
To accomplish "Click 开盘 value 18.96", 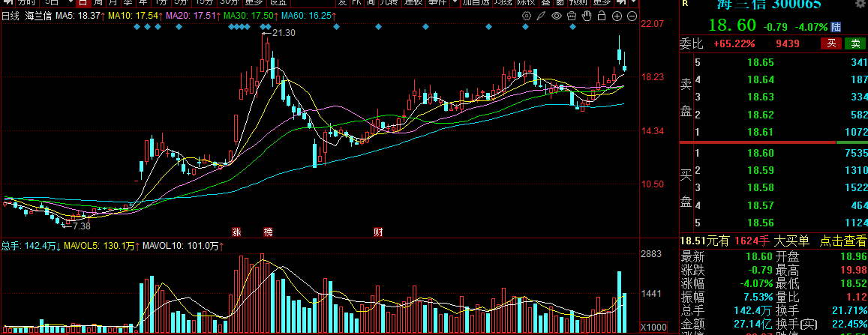I will click(x=852, y=256).
